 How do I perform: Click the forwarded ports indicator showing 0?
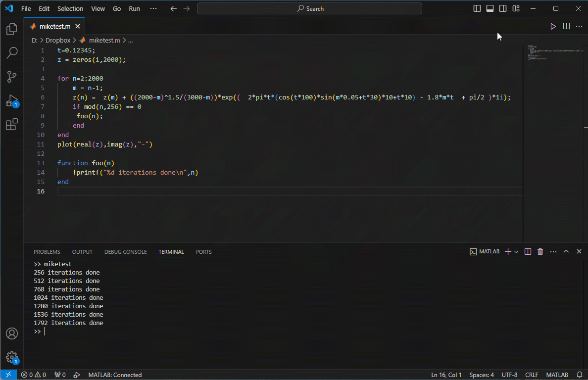click(x=60, y=375)
